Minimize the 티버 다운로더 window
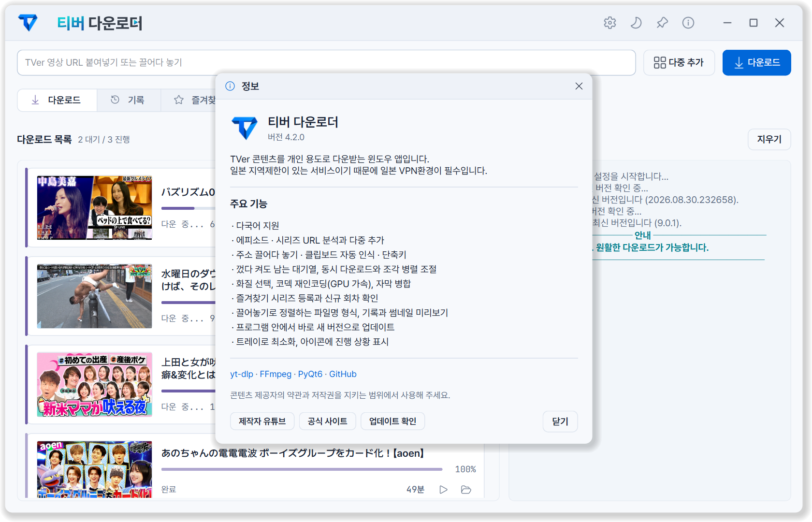The width and height of the screenshot is (812, 522). pos(727,23)
